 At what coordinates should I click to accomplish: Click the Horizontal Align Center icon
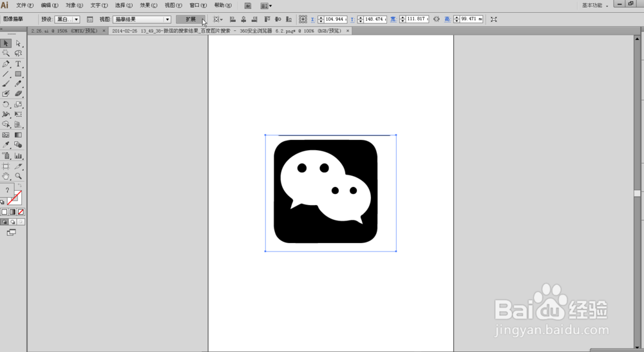click(x=243, y=19)
